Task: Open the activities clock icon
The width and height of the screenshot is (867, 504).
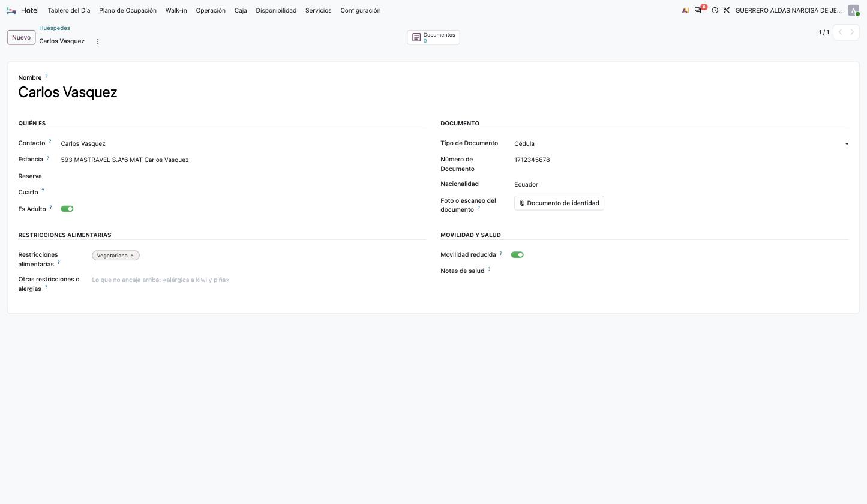Action: click(x=715, y=10)
